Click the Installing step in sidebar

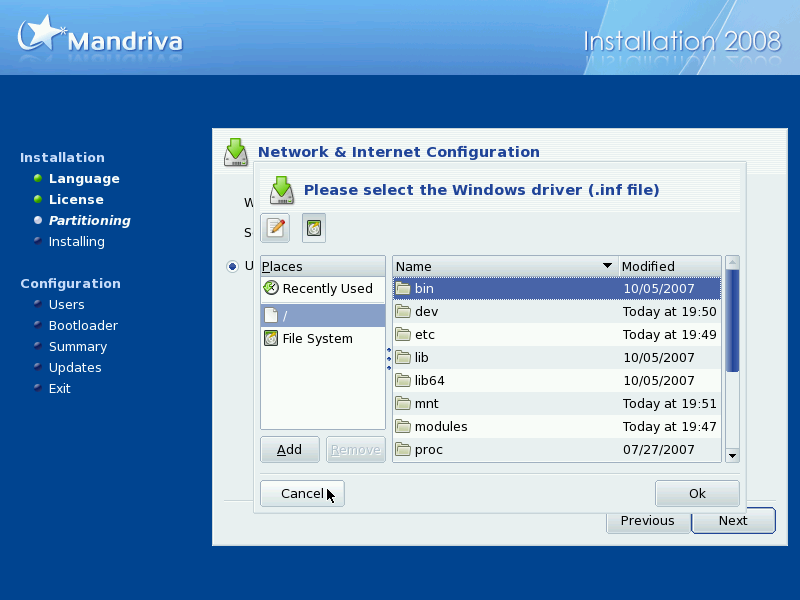tap(77, 242)
